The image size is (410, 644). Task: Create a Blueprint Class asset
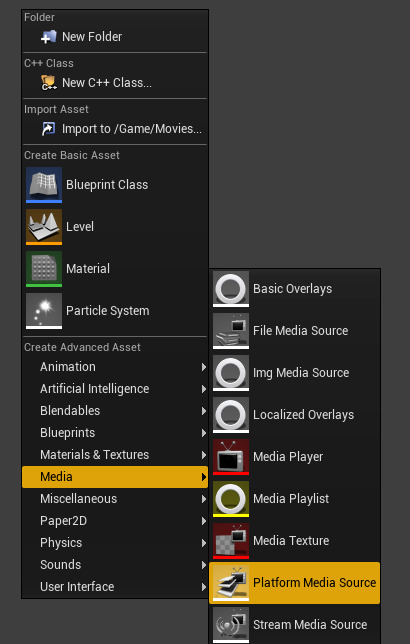pos(107,185)
